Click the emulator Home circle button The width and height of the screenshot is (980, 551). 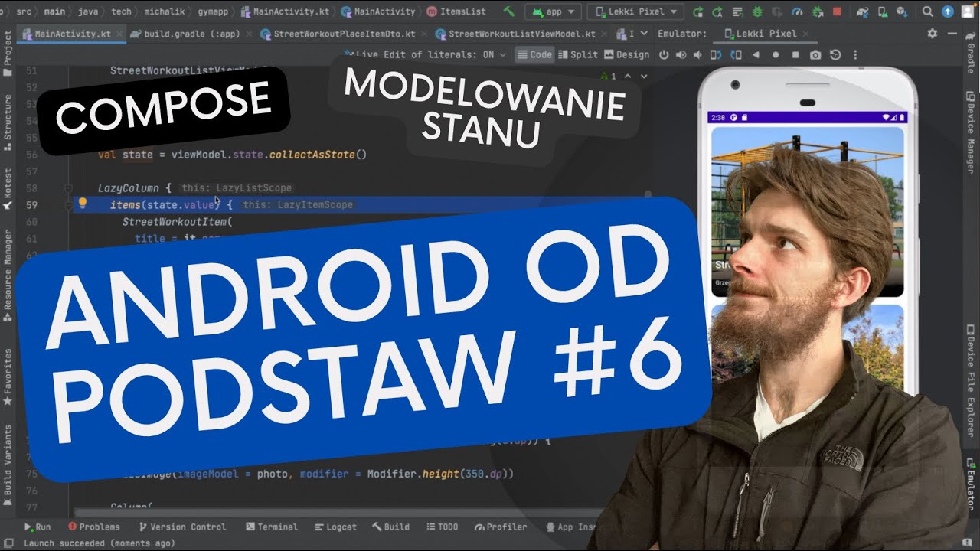point(776,55)
